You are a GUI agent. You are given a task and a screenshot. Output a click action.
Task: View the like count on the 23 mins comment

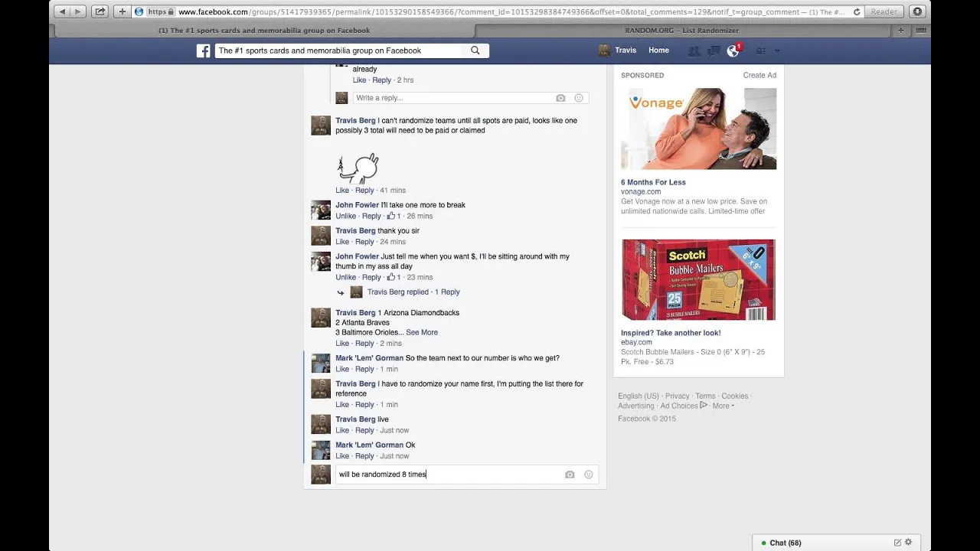click(394, 278)
